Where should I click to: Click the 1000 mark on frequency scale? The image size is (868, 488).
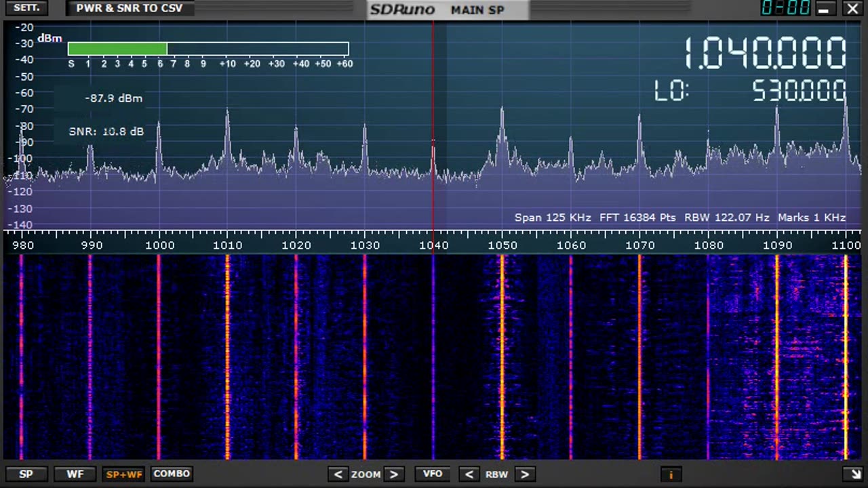point(159,245)
